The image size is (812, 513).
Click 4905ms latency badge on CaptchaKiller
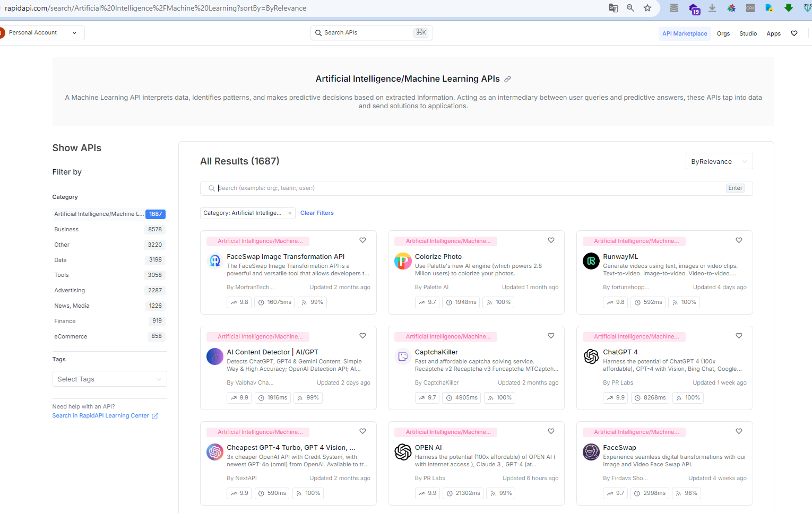[461, 398]
